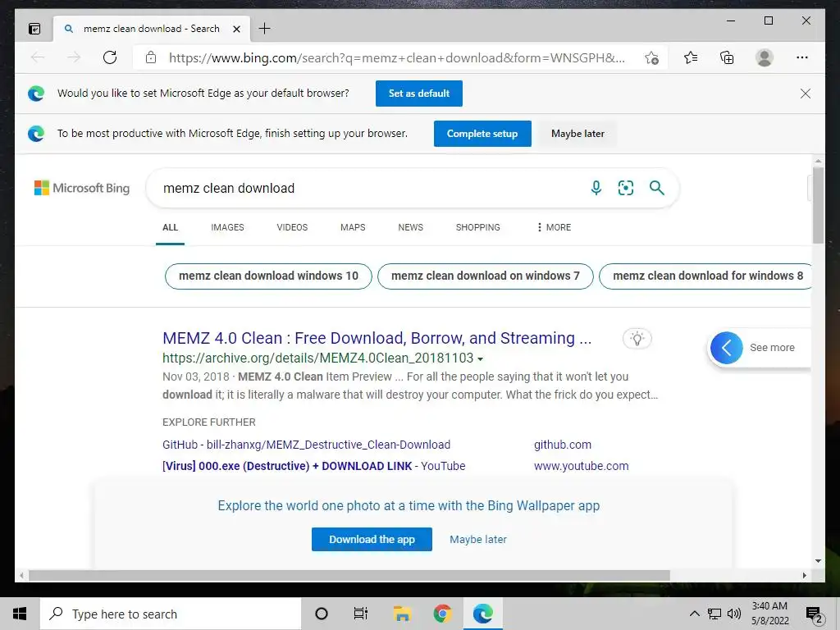Open Edge Settings and more menu
The width and height of the screenshot is (840, 630).
click(802, 57)
